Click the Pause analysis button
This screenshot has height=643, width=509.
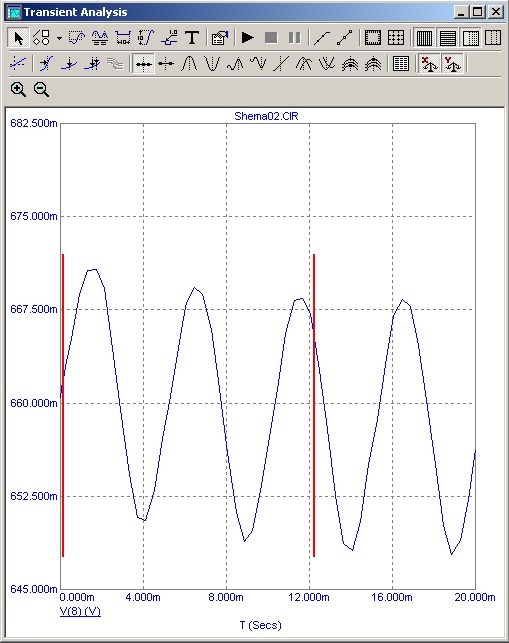point(294,38)
